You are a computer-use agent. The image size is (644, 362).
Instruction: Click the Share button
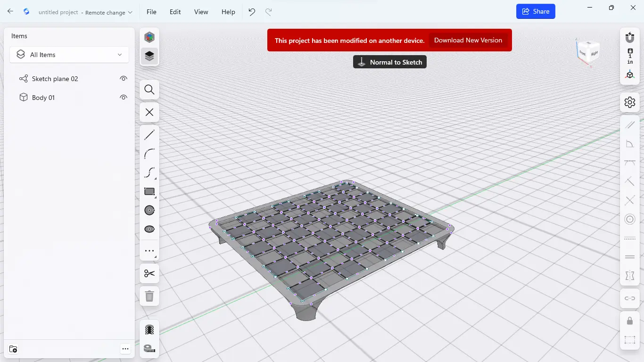click(x=536, y=11)
